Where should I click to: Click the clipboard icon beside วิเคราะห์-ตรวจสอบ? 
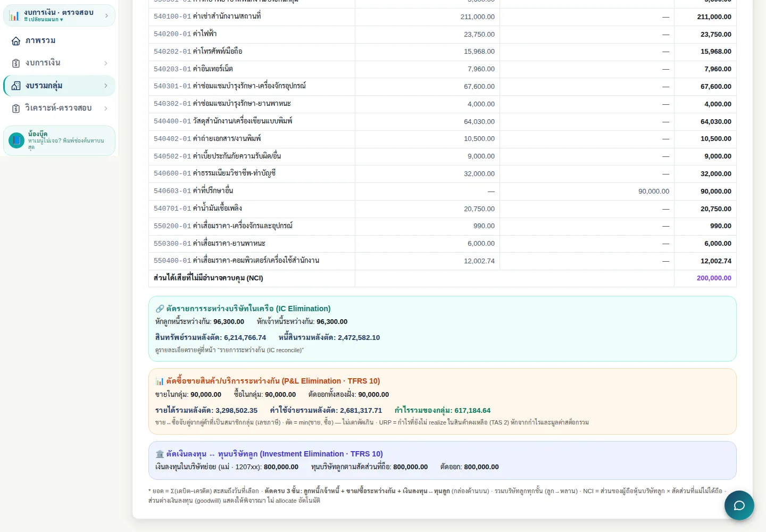pos(16,109)
